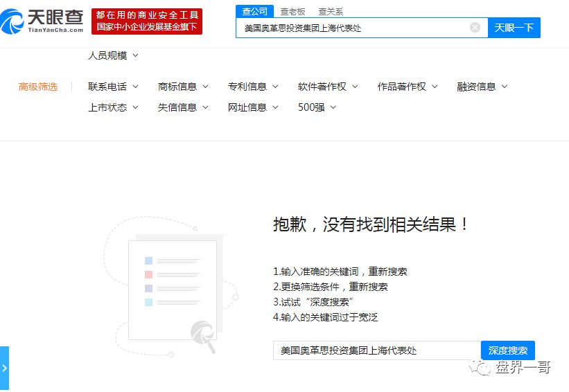Switch to the 查公司 tab
The image size is (569, 392).
coord(254,12)
